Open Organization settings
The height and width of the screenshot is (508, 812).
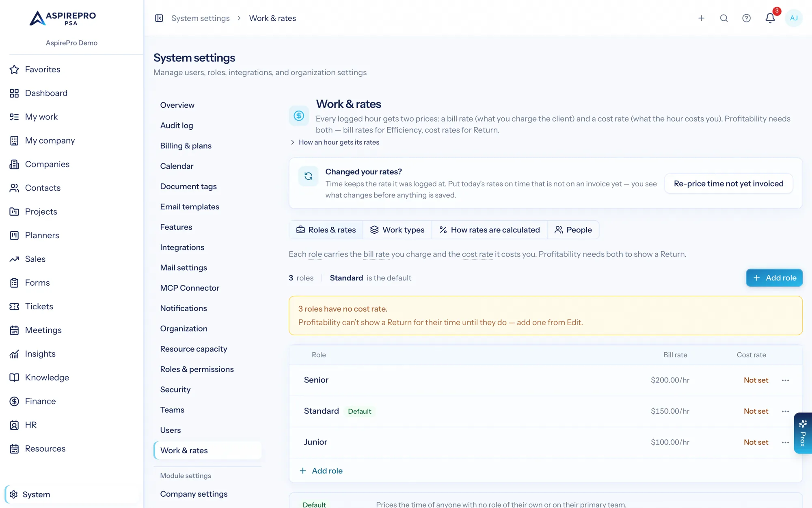(208, 329)
